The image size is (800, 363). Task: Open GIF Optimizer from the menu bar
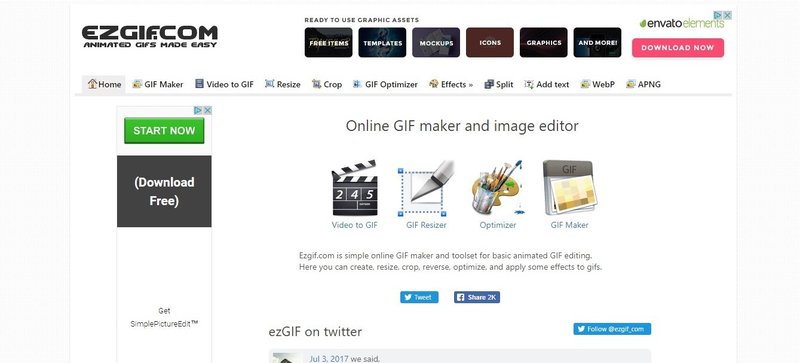[x=385, y=84]
